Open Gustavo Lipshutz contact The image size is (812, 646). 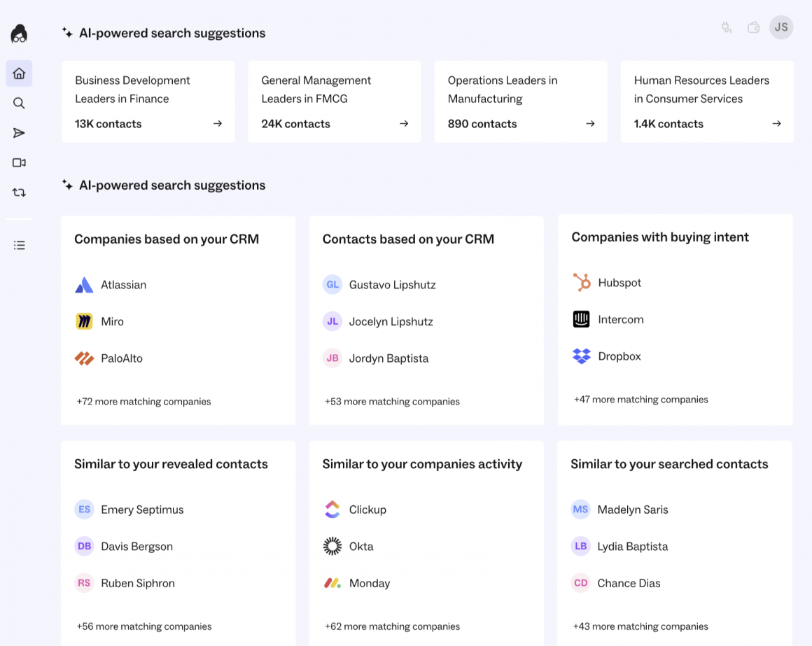pos(392,285)
